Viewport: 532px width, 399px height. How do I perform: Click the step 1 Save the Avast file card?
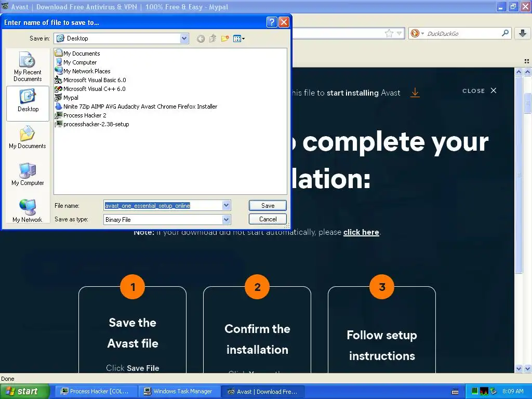click(x=132, y=329)
